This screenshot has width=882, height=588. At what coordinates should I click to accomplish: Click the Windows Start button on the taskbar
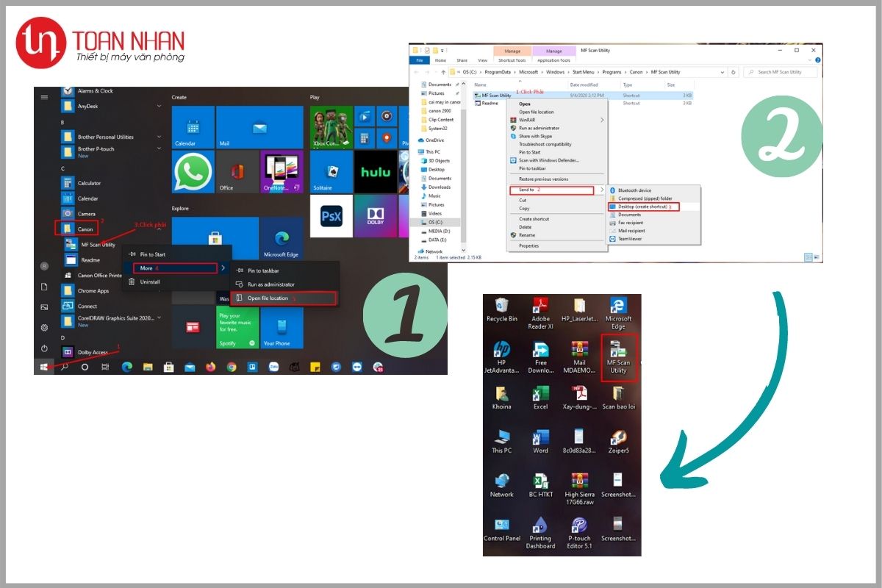(x=44, y=366)
